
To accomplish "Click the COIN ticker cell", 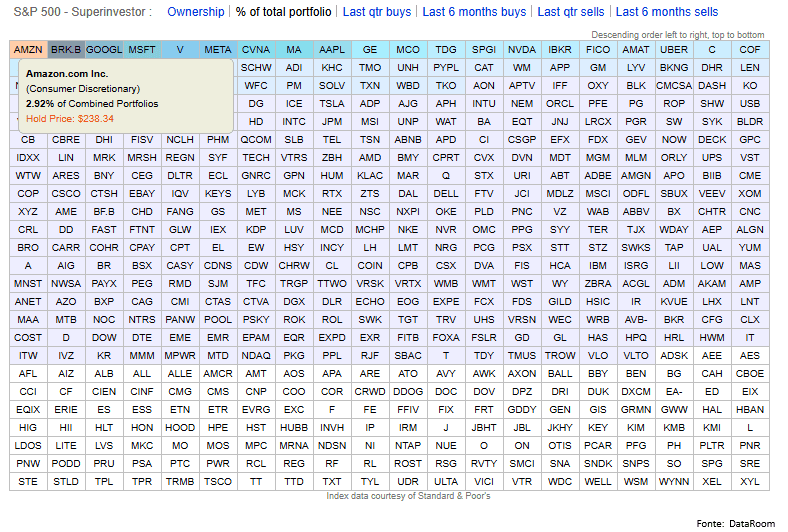I will pos(370,266).
